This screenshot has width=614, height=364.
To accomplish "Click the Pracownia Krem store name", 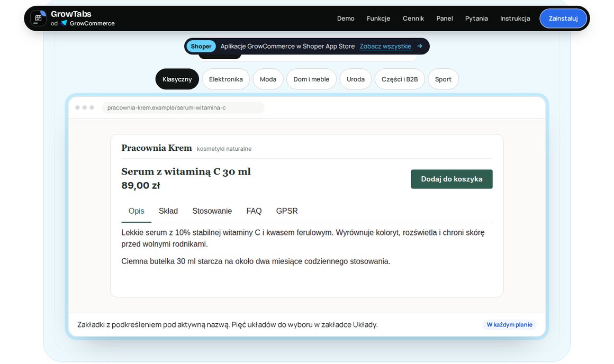I will click(x=157, y=148).
